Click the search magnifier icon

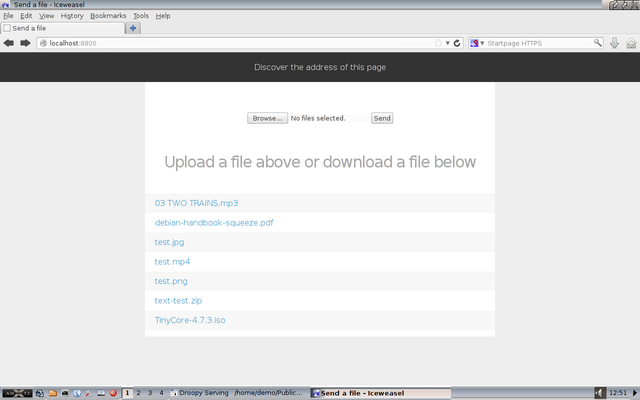pos(598,43)
